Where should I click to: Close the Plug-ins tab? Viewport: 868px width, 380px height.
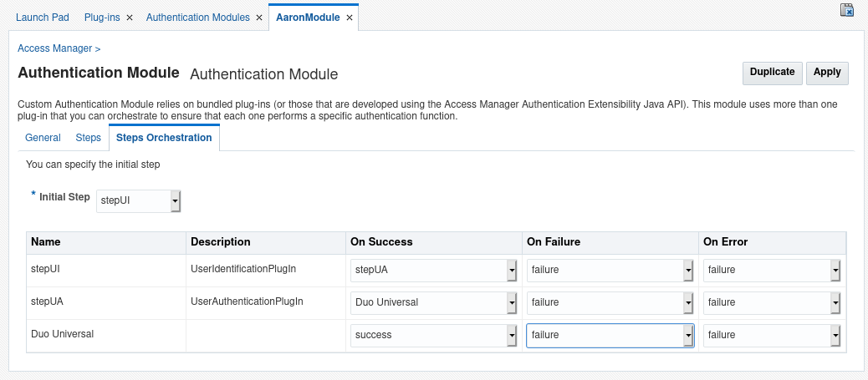coord(130,18)
